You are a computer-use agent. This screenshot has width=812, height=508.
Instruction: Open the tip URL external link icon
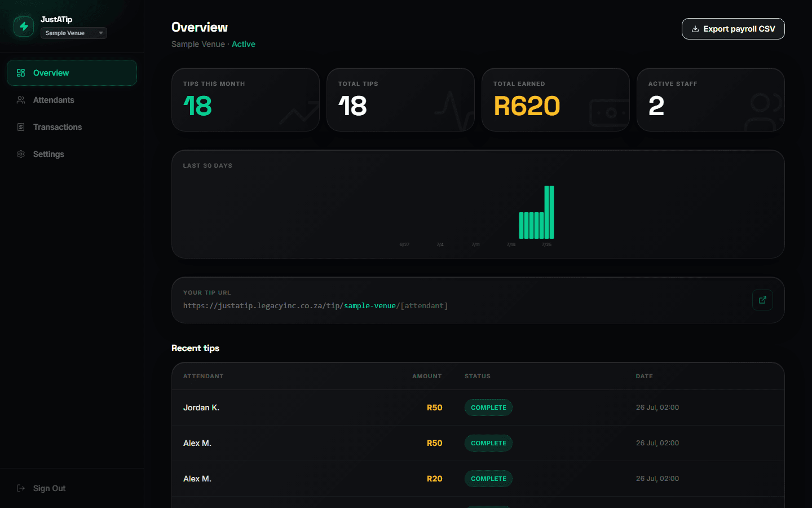click(x=762, y=300)
